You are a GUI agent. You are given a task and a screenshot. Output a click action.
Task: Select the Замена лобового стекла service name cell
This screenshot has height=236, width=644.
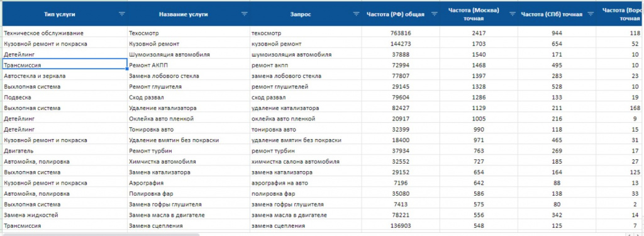189,76
